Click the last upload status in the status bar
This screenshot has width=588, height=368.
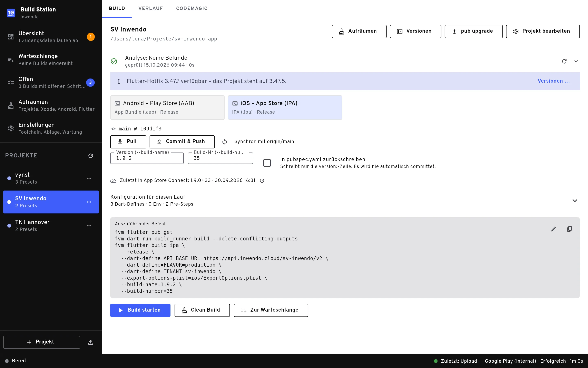coord(508,361)
